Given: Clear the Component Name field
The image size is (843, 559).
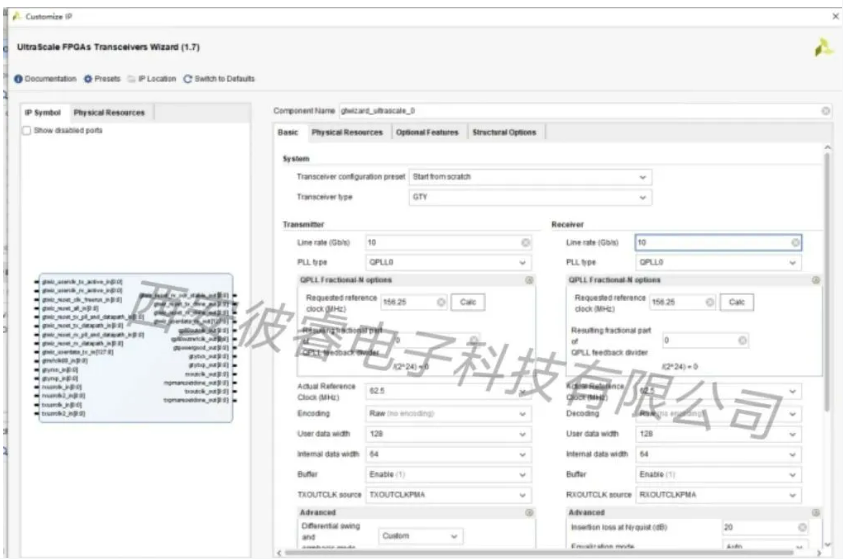Looking at the screenshot, I should [x=825, y=111].
